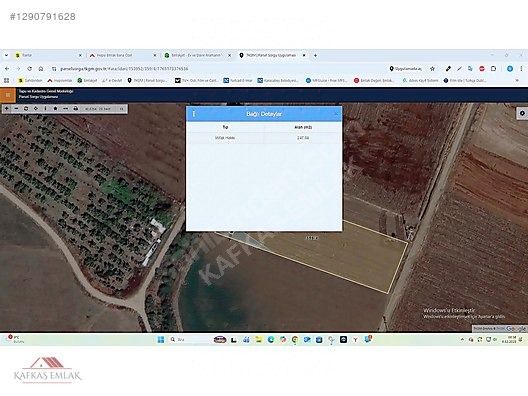Close the Emlakjet tab

[x=229, y=55]
